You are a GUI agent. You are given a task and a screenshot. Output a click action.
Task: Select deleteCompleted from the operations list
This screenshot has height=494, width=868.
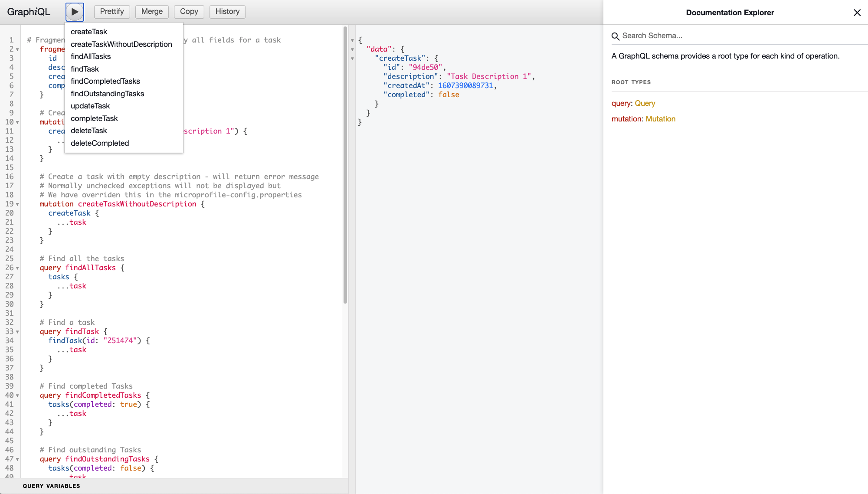100,143
